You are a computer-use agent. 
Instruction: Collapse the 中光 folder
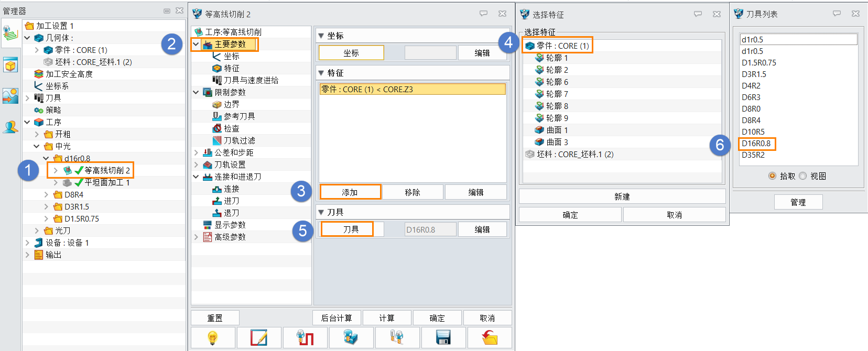pyautogui.click(x=37, y=146)
